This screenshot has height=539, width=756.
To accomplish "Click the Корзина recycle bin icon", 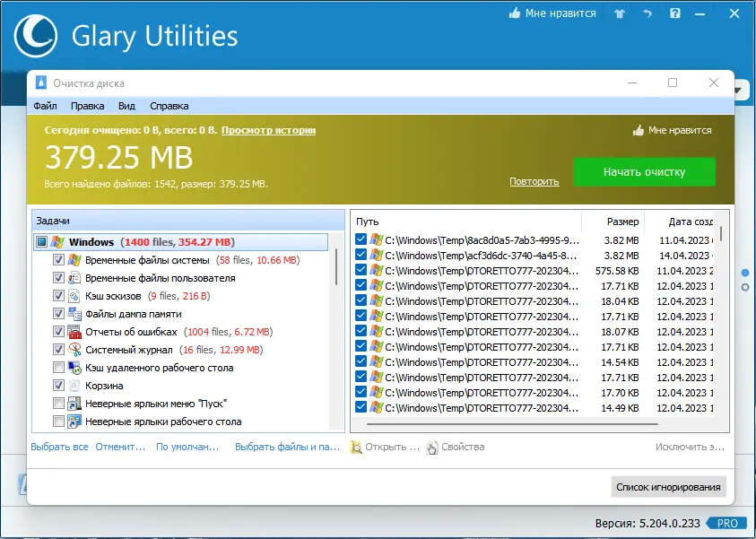I will pyautogui.click(x=74, y=386).
